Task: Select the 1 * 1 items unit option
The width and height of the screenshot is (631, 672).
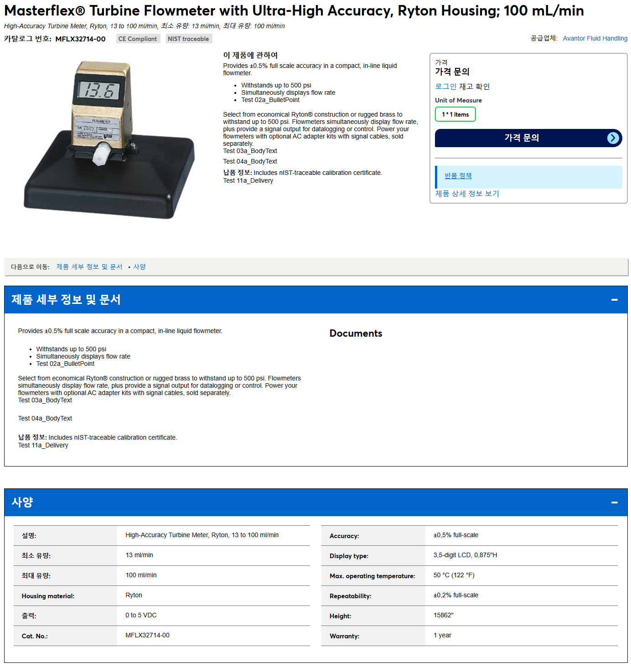Action: point(455,114)
